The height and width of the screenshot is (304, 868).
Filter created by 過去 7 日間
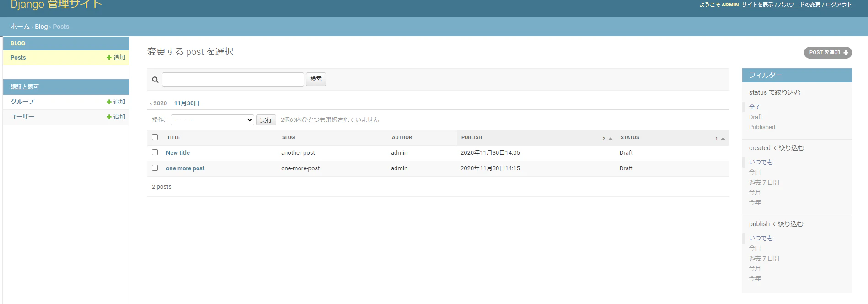point(764,183)
